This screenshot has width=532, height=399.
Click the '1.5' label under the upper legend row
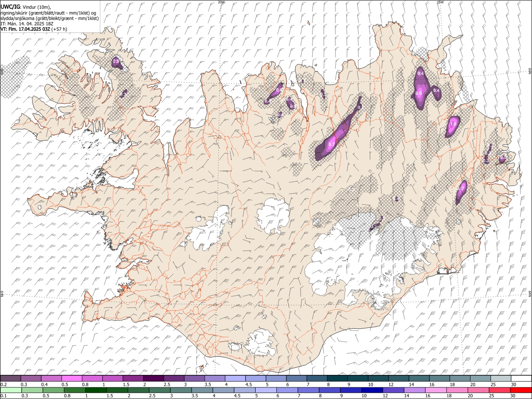125,384
